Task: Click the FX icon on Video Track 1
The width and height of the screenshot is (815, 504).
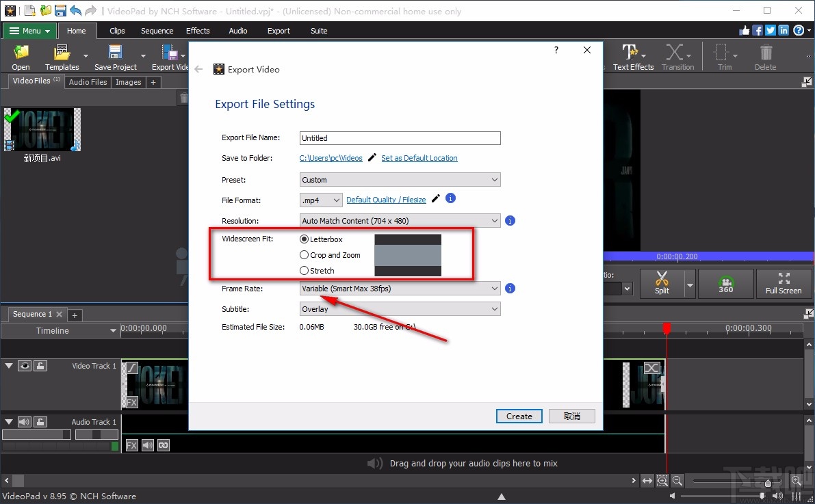Action: click(x=131, y=402)
